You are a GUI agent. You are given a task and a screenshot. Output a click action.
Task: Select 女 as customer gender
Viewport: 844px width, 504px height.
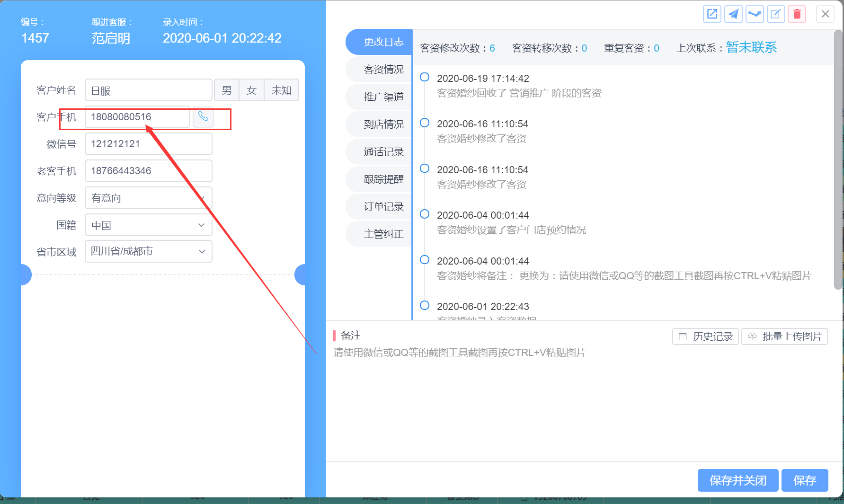point(251,90)
